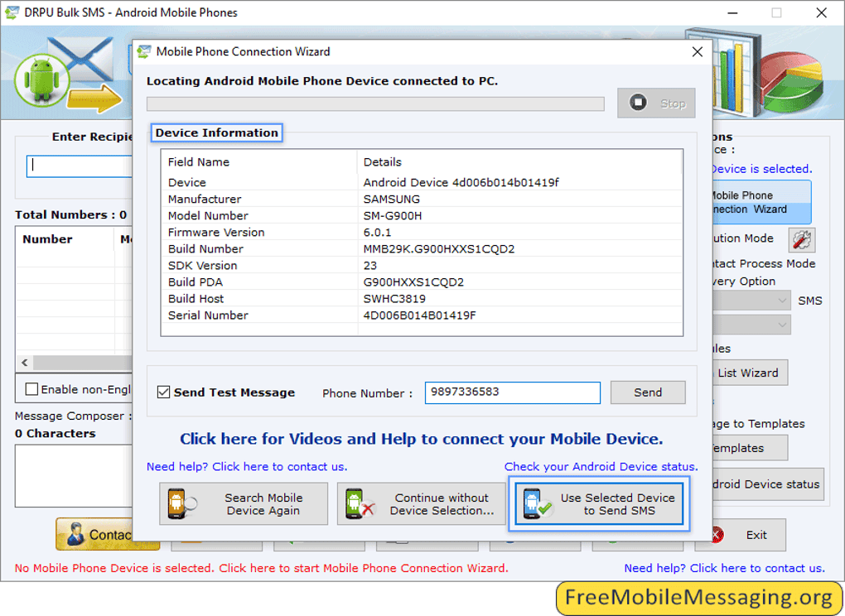The image size is (845, 616).
Task: Click the left scroll arrow of number list
Action: click(x=24, y=363)
